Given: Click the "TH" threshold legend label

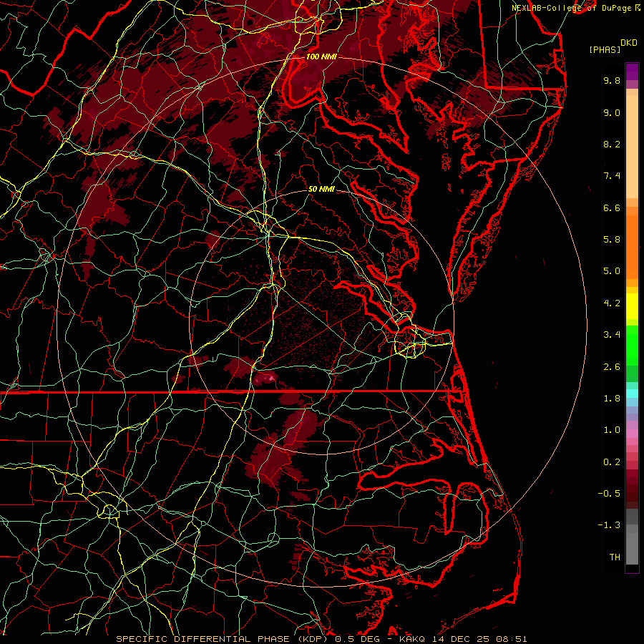Looking at the screenshot, I should (615, 557).
